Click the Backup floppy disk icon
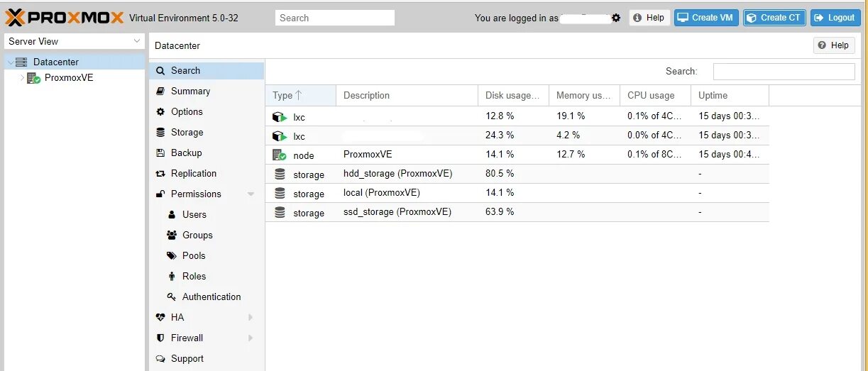Image resolution: width=868 pixels, height=371 pixels. pyautogui.click(x=160, y=153)
